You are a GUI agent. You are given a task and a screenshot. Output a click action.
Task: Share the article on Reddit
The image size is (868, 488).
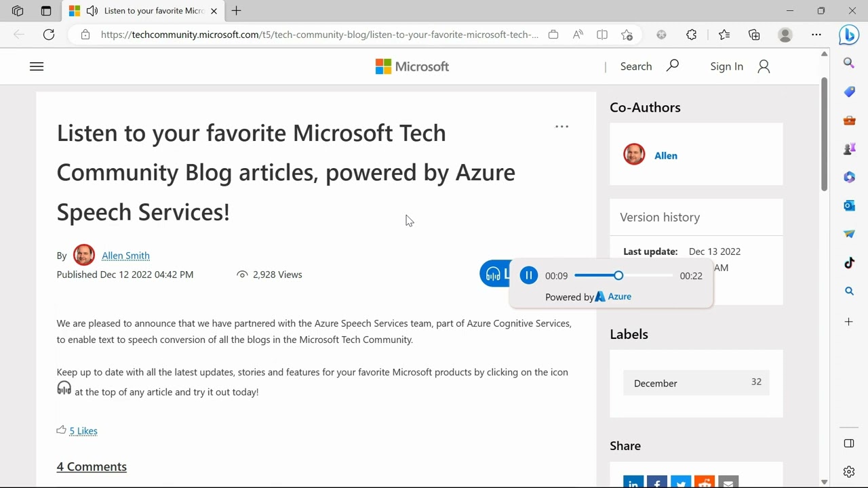click(x=705, y=483)
